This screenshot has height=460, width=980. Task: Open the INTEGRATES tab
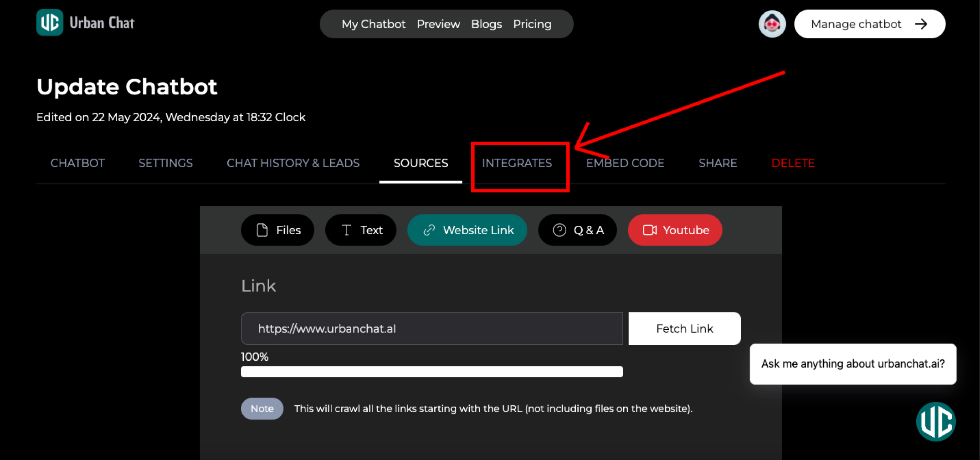[x=517, y=163]
